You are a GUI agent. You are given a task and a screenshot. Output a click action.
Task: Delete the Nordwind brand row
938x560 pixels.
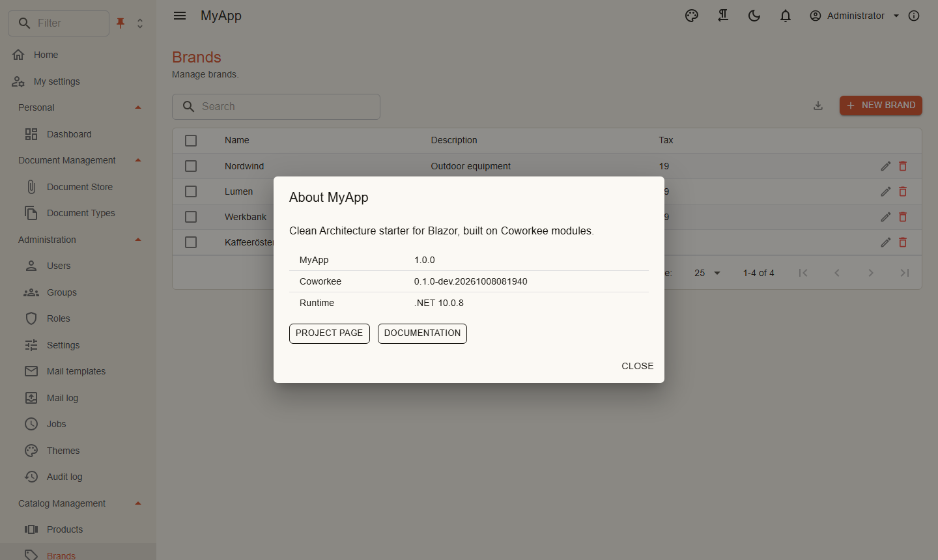pos(903,166)
